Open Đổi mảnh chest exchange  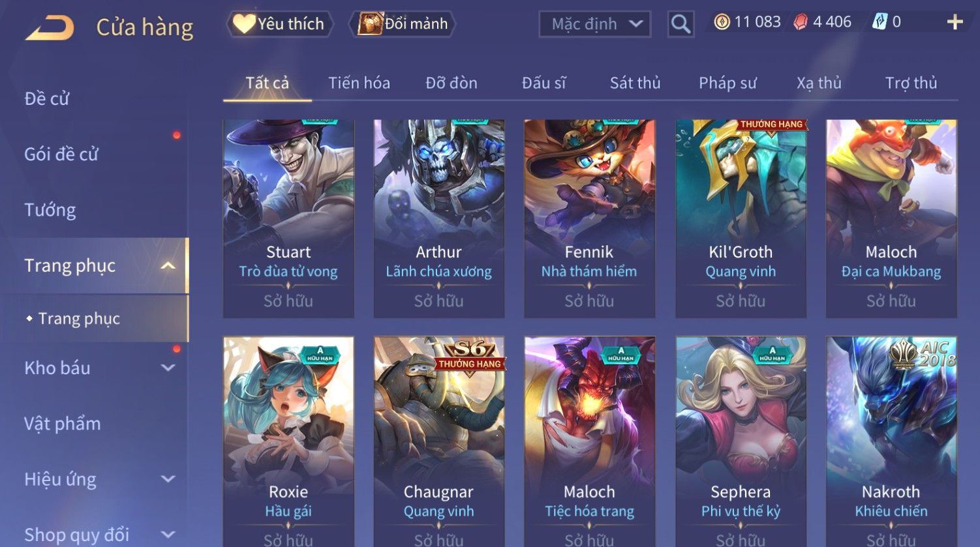coord(403,24)
